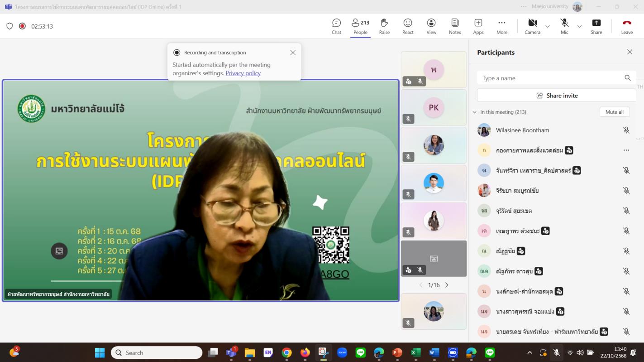
Task: Turn on the Camera
Action: coord(532,26)
